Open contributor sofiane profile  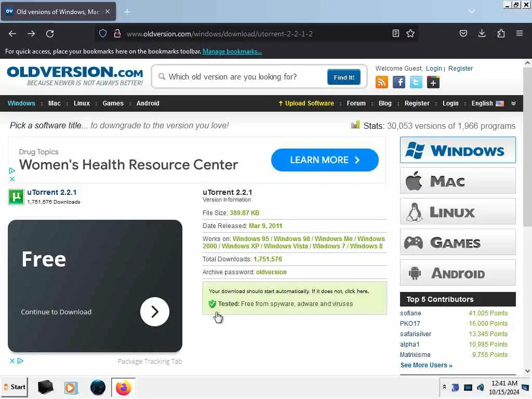click(x=410, y=313)
